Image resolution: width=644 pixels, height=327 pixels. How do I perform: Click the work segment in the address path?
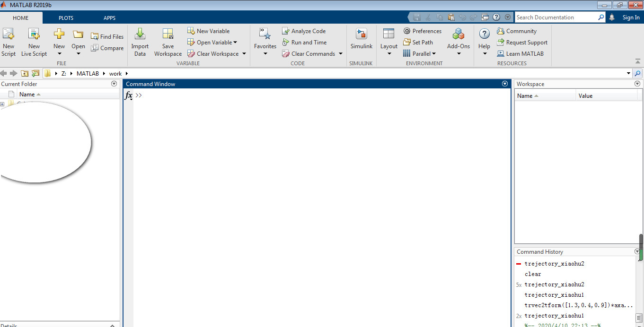pyautogui.click(x=115, y=74)
